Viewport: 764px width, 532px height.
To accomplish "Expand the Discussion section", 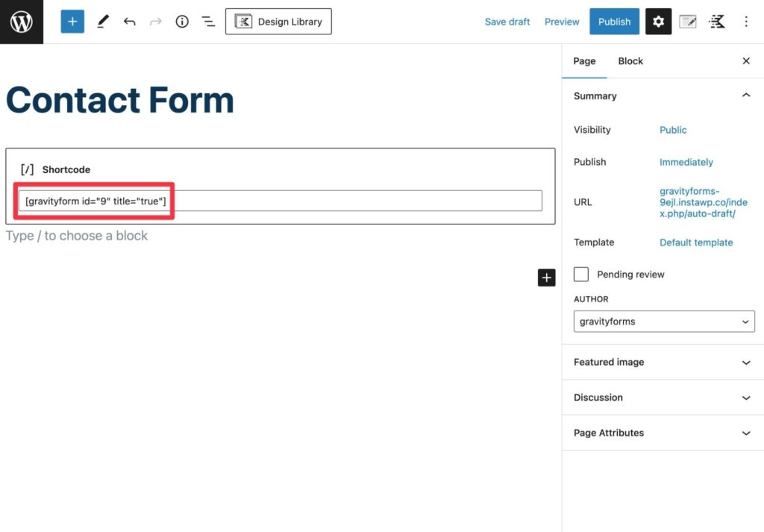I will [662, 398].
